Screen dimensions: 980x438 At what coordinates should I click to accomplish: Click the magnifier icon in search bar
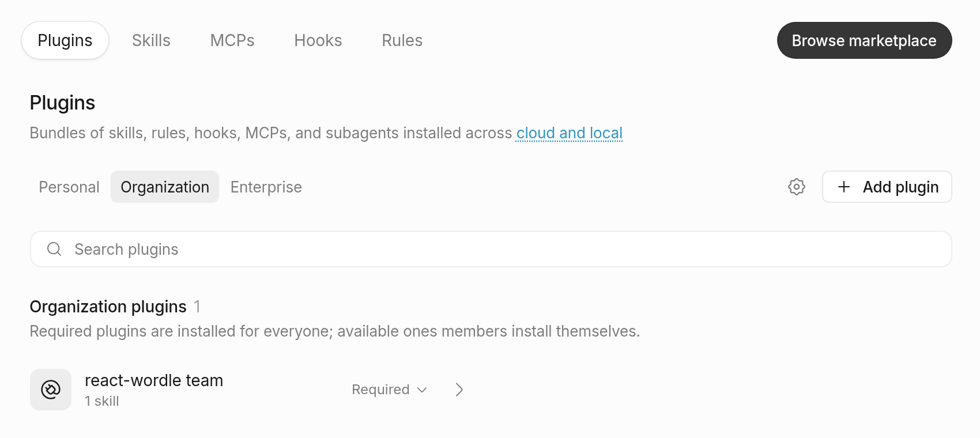click(x=54, y=249)
